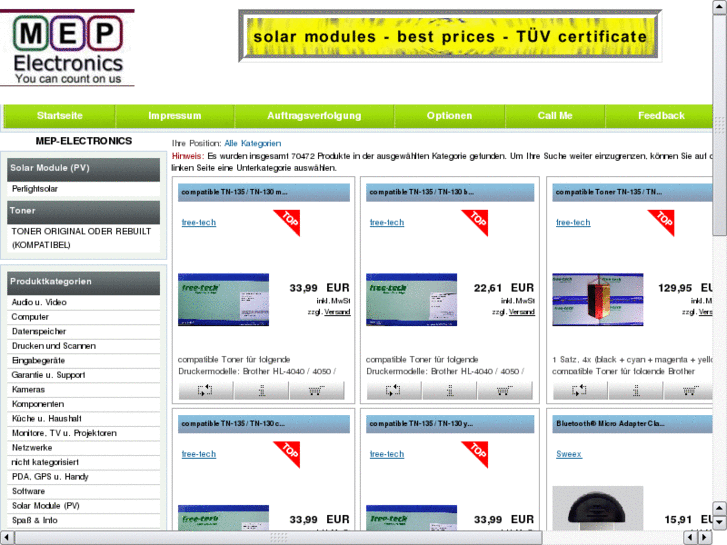This screenshot has height=545, width=727.
Task: Open Solar Module (PV) in Produktkategorien list
Action: [x=83, y=506]
